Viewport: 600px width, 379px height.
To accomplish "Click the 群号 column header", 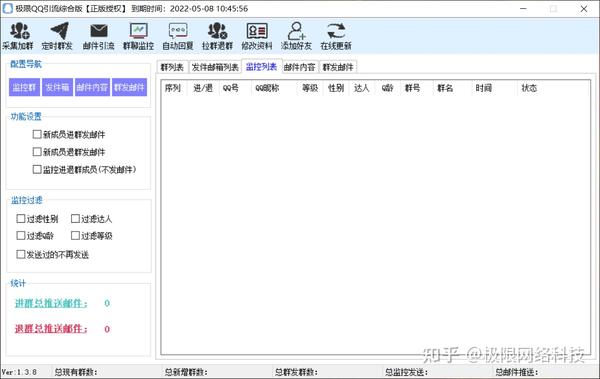I will click(416, 88).
